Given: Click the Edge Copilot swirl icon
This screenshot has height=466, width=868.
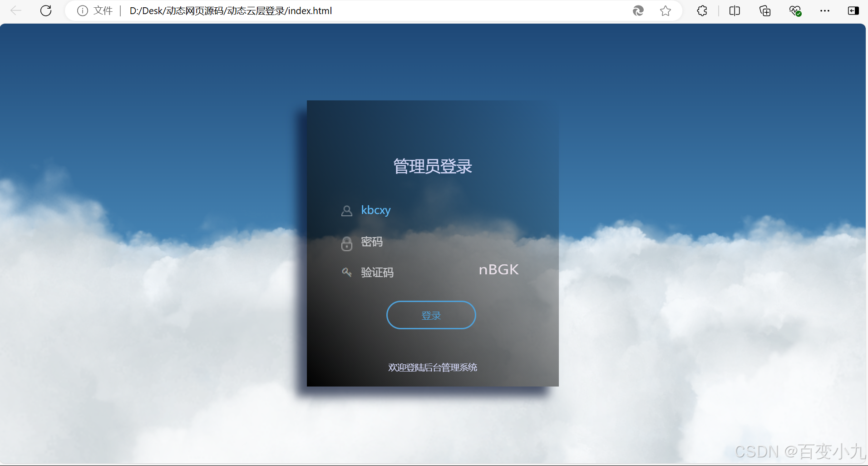Looking at the screenshot, I should coord(638,10).
